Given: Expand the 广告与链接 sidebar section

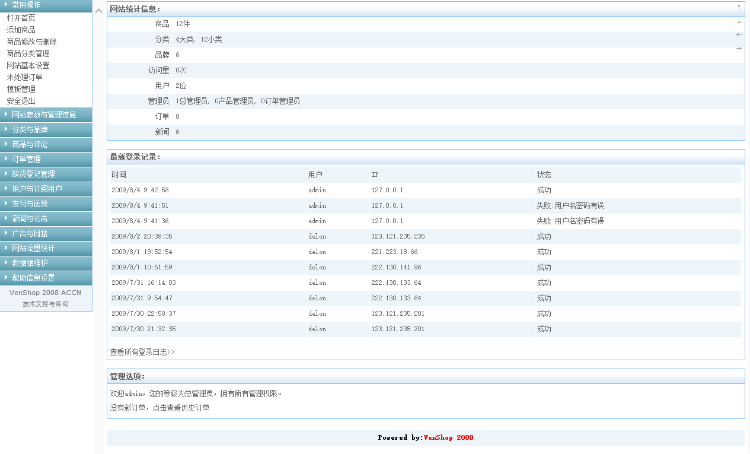Looking at the screenshot, I should point(46,233).
